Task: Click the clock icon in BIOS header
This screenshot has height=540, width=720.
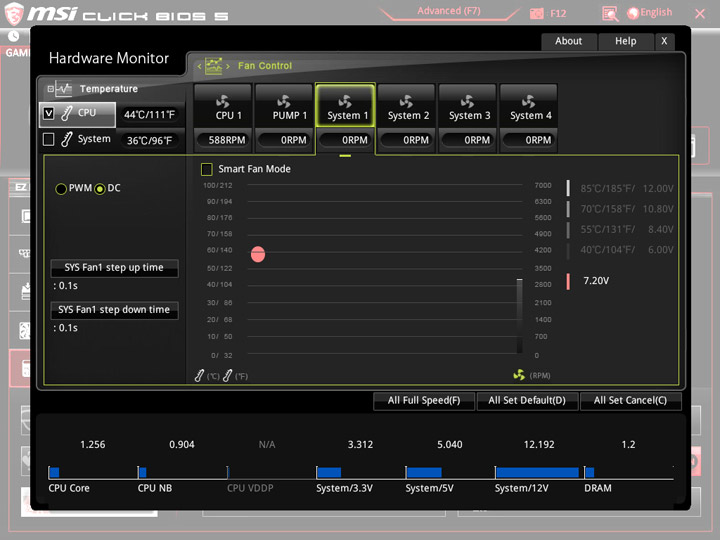Action: pos(13,36)
